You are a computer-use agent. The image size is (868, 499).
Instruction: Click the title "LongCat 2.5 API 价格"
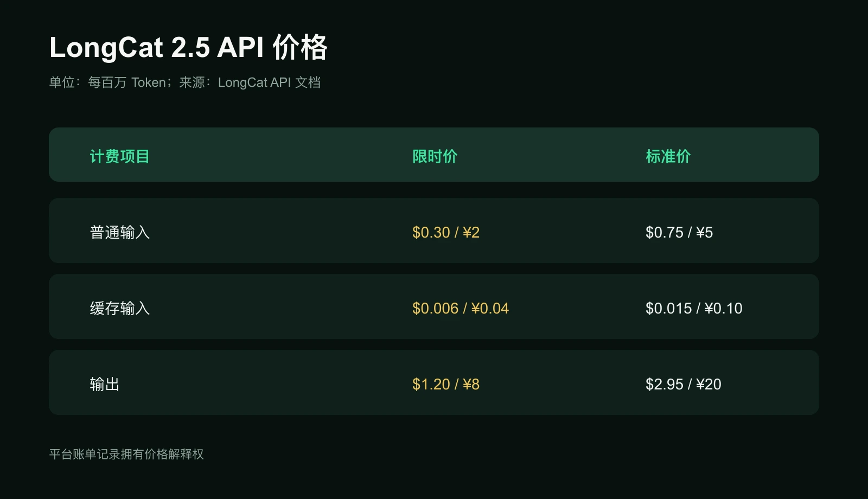tap(188, 47)
